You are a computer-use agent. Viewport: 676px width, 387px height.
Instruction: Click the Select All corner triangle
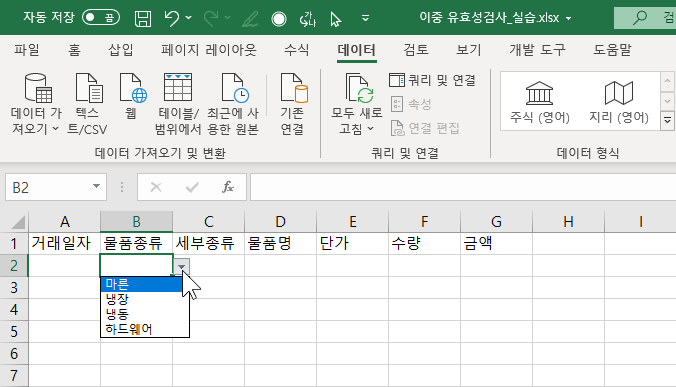click(x=18, y=222)
